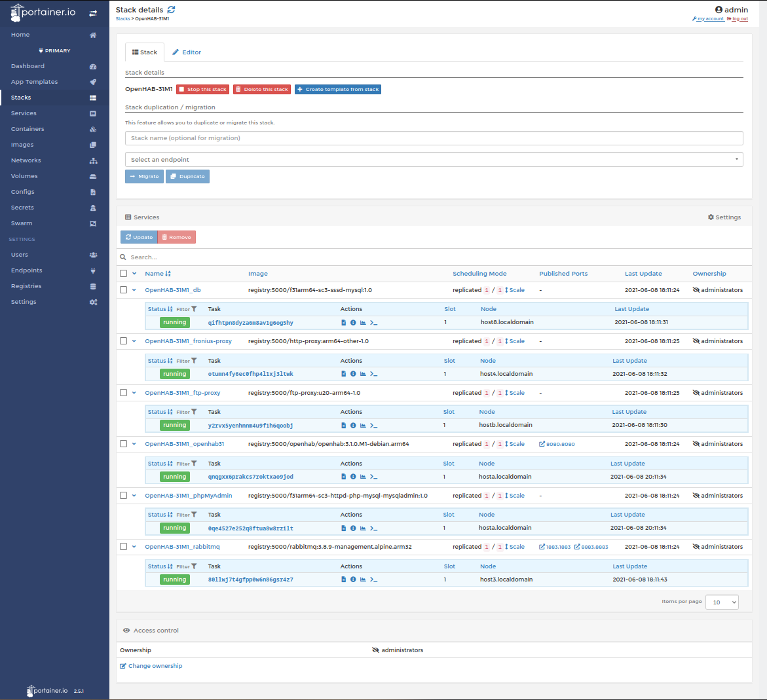Open stats chart icon for the y2rvx5yenhnnm4u9f1h6qoobj task
Screen dimensions: 767x700
[x=363, y=426]
